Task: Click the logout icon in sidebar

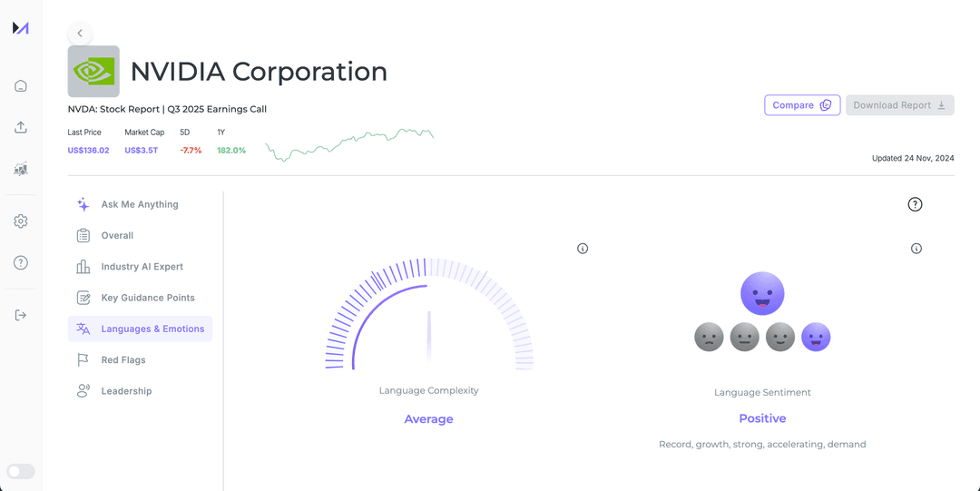Action: pos(20,315)
